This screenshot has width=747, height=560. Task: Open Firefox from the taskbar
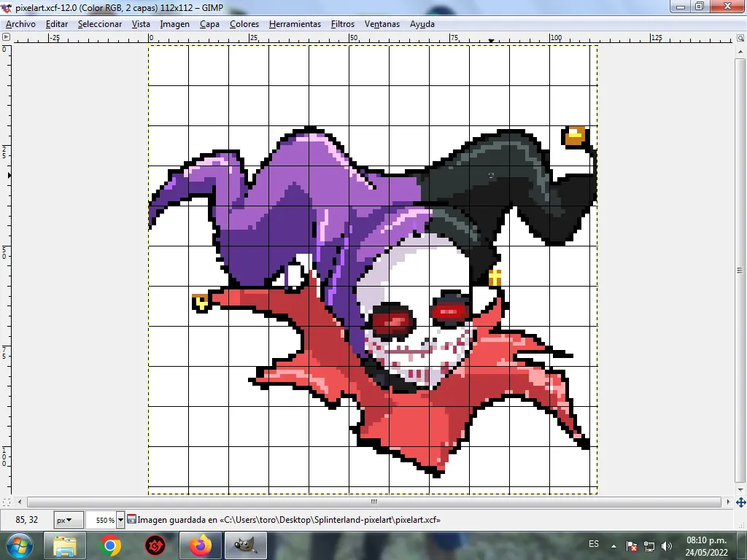[201, 545]
